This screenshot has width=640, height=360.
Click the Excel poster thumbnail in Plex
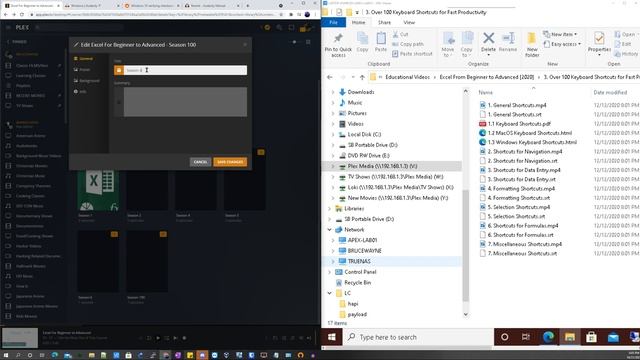pyautogui.click(x=98, y=190)
